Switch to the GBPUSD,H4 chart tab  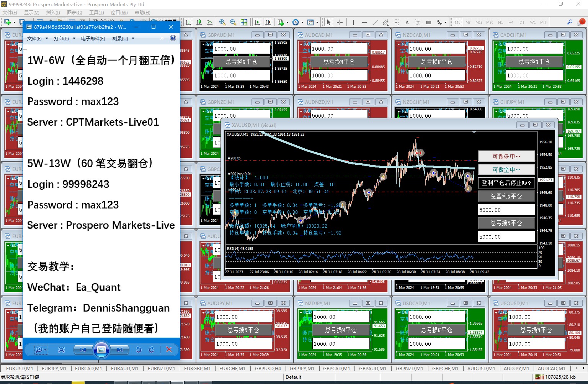268,369
